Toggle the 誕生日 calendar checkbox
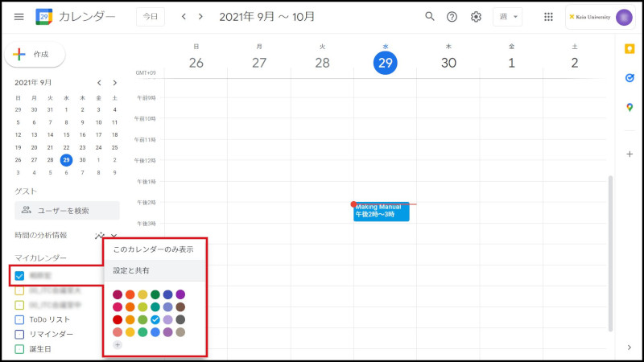This screenshot has width=644, height=362. point(19,348)
